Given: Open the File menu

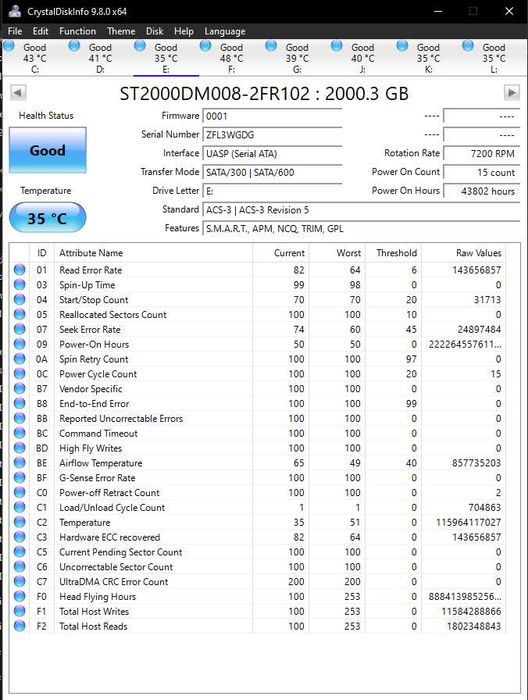Looking at the screenshot, I should 15,31.
